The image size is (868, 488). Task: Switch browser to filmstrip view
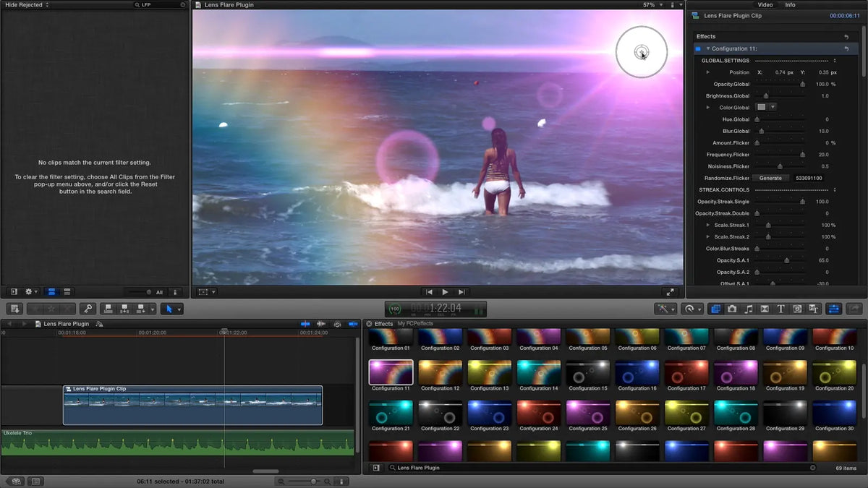click(51, 292)
